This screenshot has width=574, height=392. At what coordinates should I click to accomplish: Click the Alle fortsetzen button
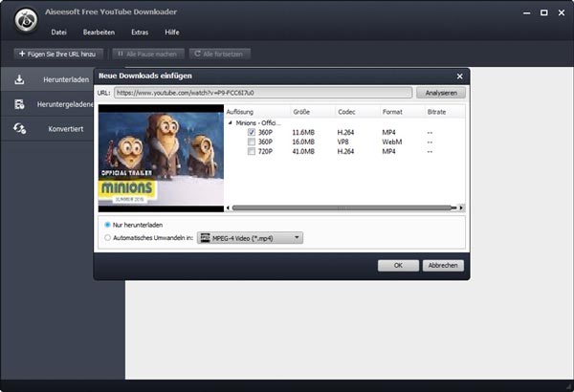pos(220,54)
